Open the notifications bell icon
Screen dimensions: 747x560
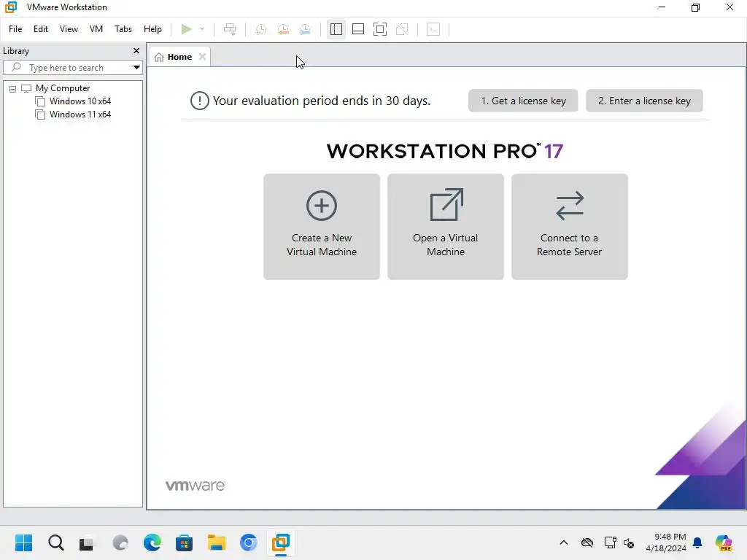coord(697,542)
